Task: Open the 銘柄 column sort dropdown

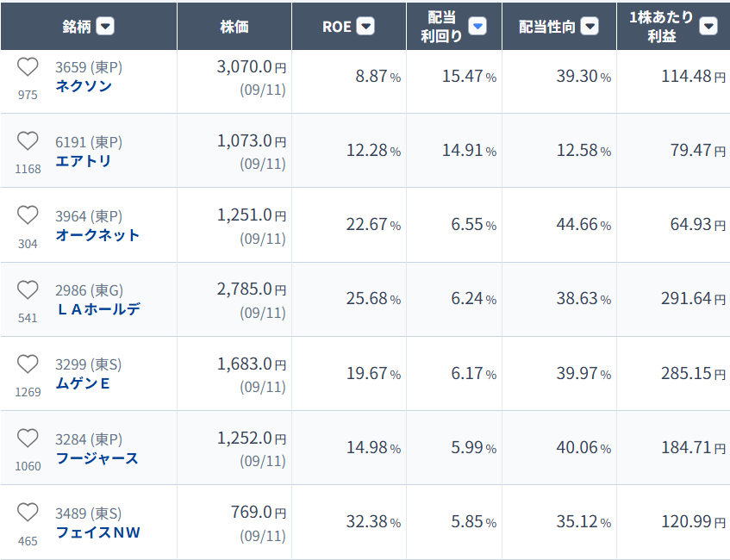Action: pyautogui.click(x=105, y=26)
